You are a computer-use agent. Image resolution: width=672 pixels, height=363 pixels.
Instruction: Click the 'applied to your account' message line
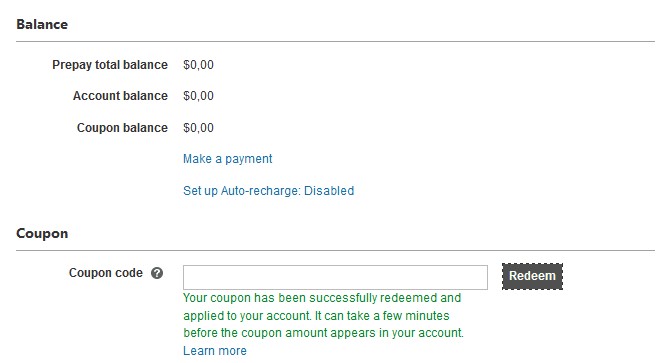[316, 316]
